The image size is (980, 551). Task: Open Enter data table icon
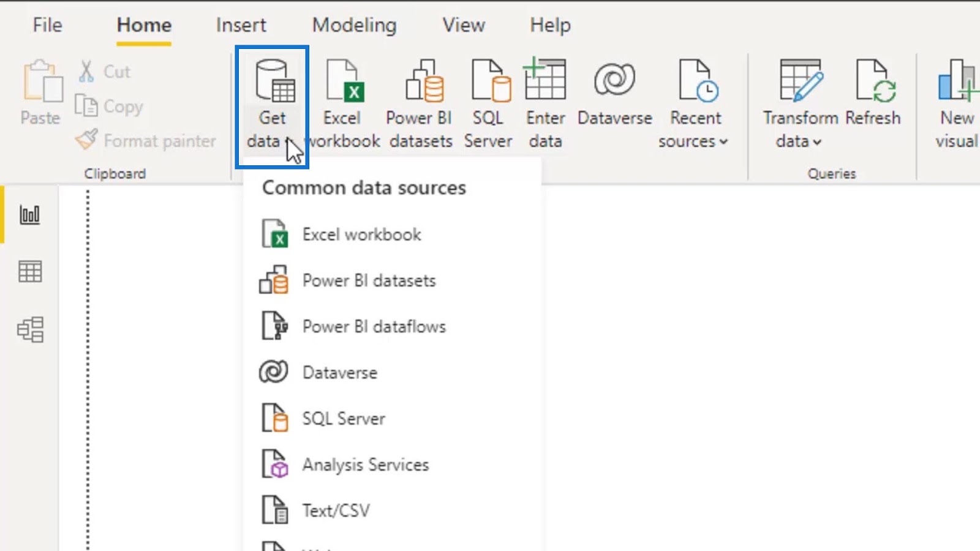[x=545, y=104]
